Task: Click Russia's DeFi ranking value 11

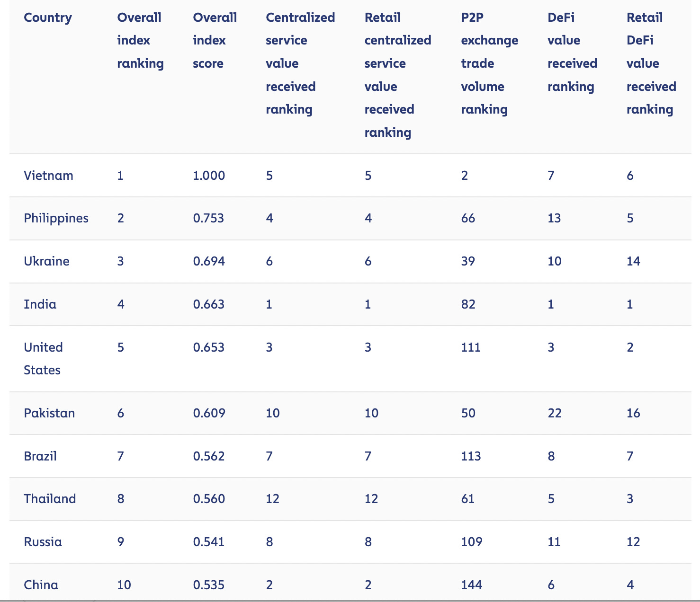Action: (554, 542)
